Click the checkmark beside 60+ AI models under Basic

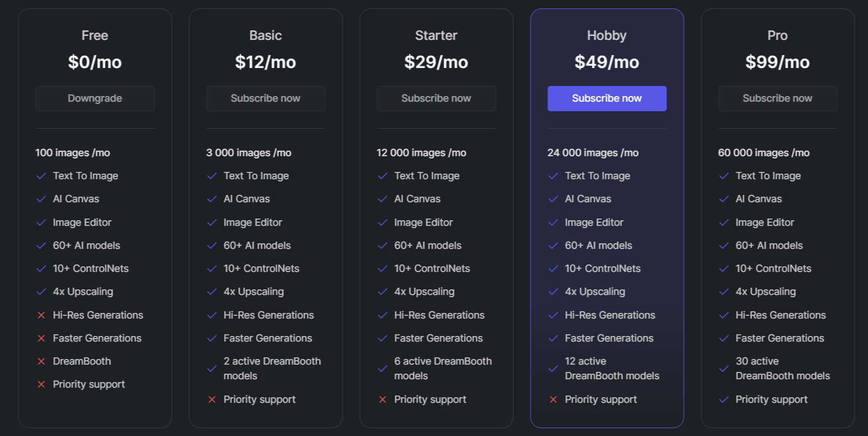coord(212,246)
